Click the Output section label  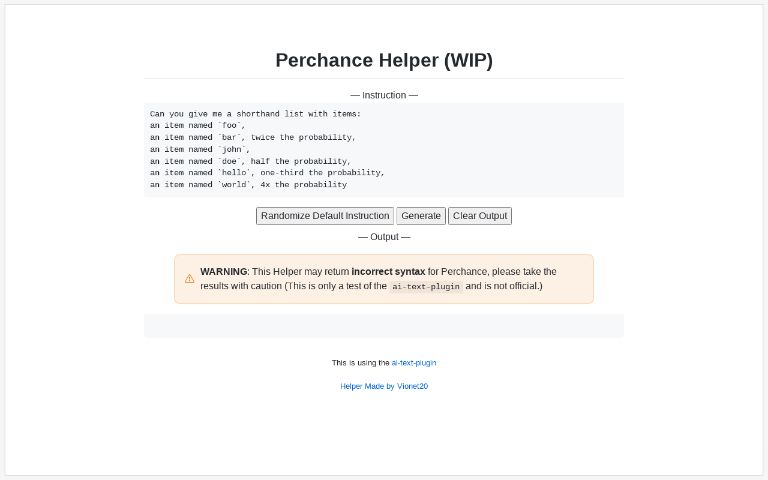(384, 237)
